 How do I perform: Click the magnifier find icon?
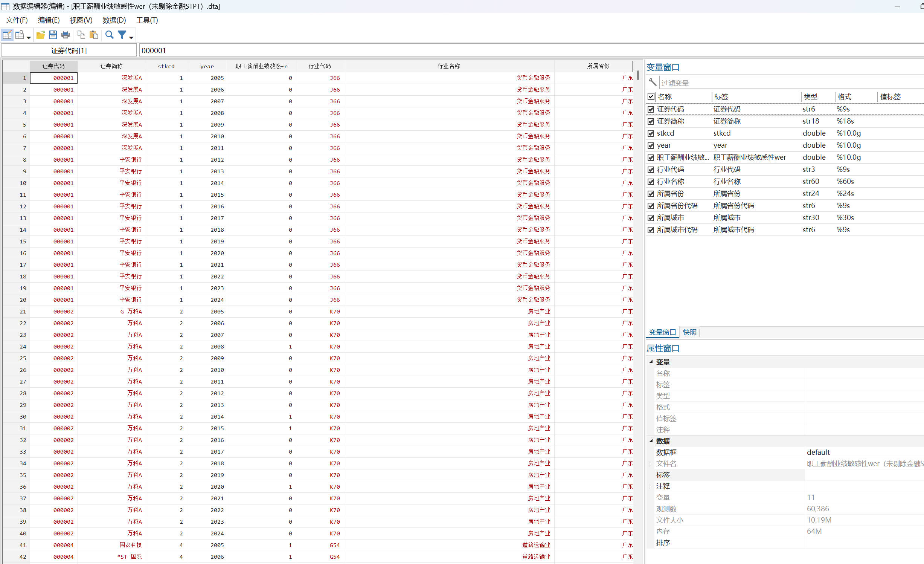coord(109,35)
